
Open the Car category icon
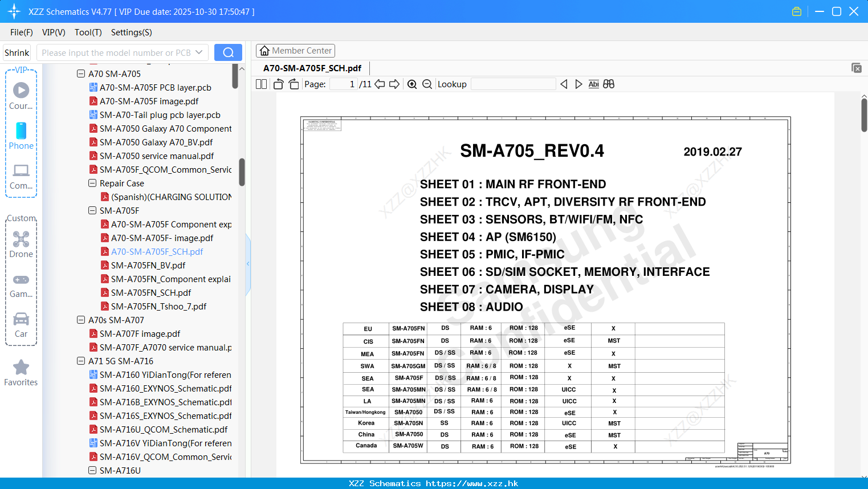click(21, 319)
